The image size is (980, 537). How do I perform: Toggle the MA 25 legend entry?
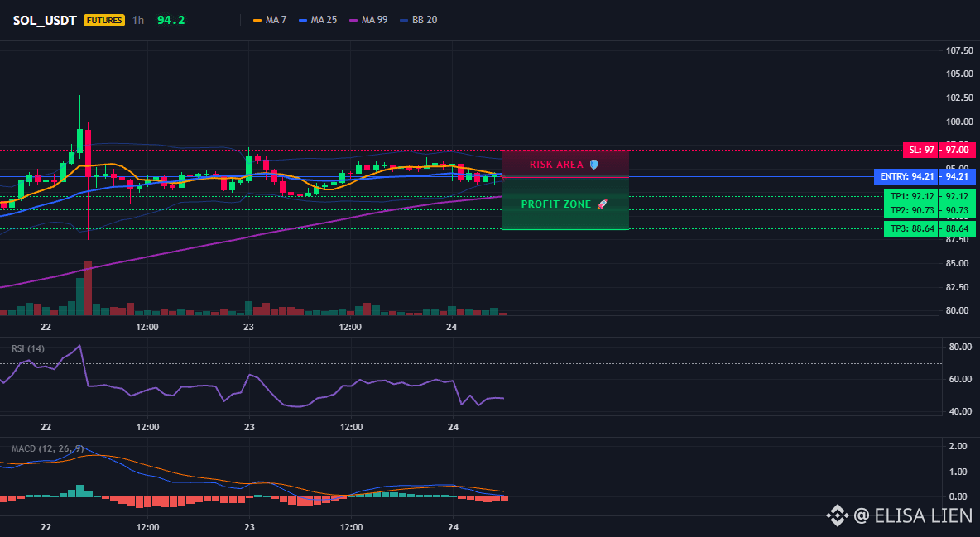pos(318,20)
